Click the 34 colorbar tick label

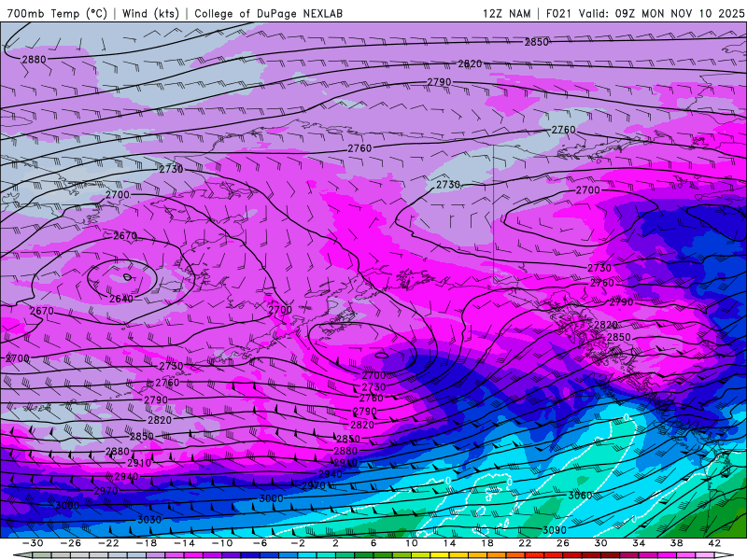click(639, 543)
